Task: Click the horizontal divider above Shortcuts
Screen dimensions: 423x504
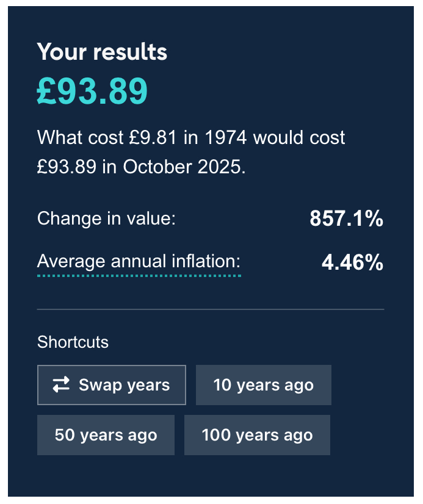Action: [211, 309]
